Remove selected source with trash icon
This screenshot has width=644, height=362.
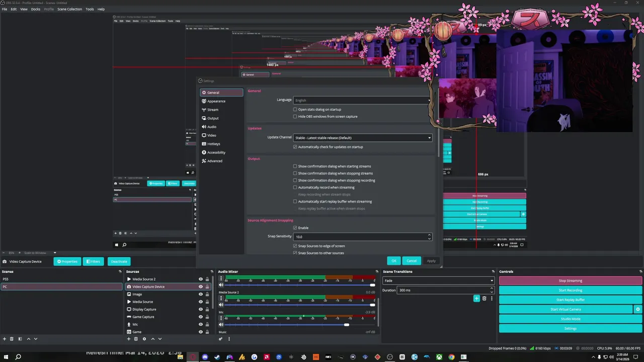[136, 339]
